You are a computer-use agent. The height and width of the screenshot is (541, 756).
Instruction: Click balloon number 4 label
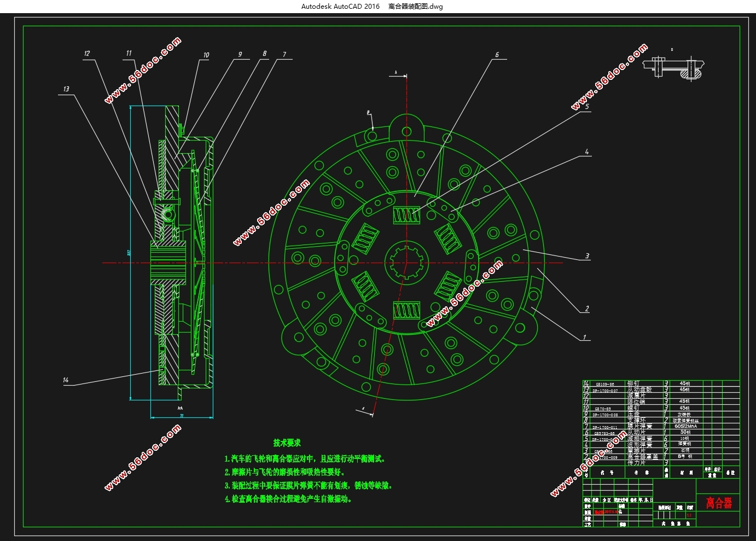[x=587, y=152]
